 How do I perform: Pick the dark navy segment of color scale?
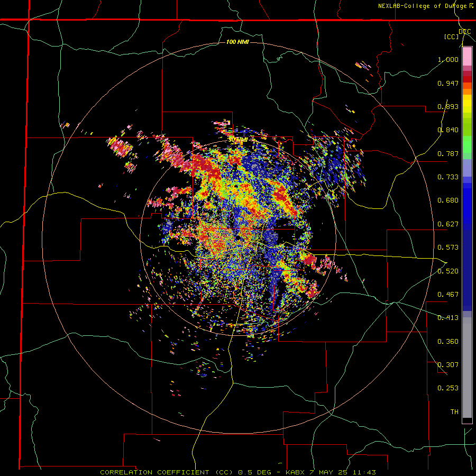point(467,270)
